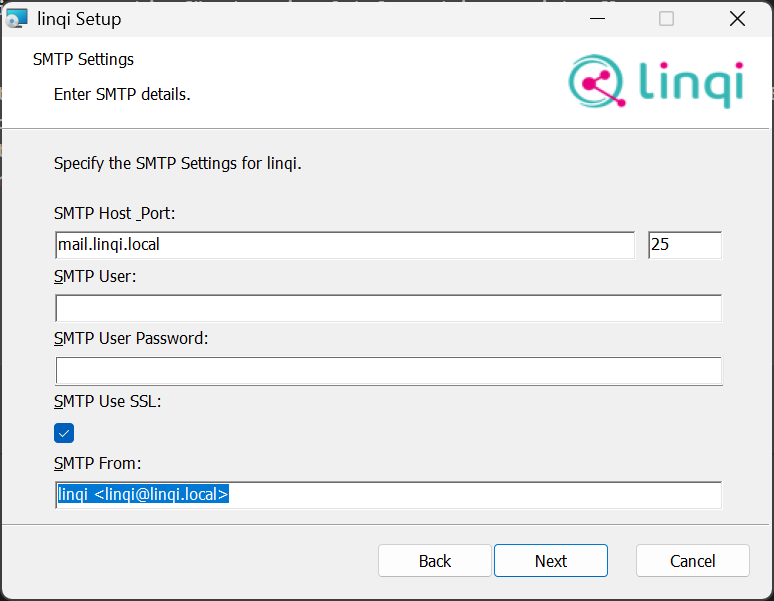Click the 'SMTP User Password:' label
Image resolution: width=774 pixels, height=601 pixels.
click(x=131, y=338)
